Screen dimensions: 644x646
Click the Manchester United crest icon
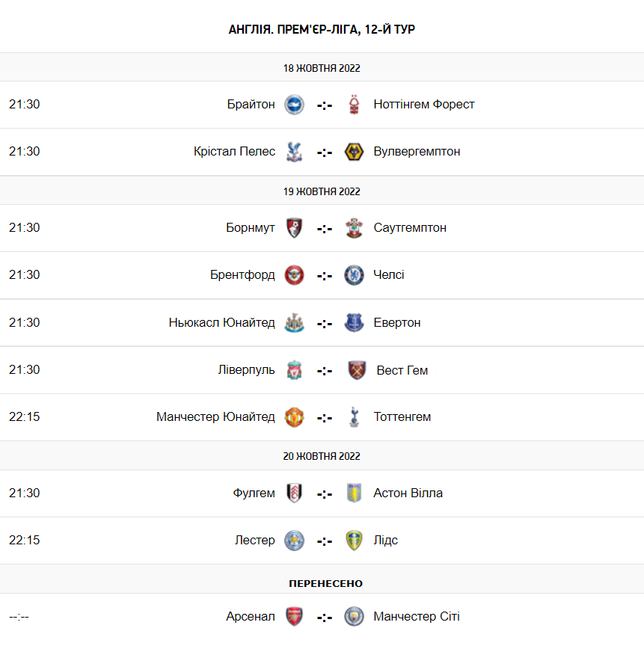294,417
